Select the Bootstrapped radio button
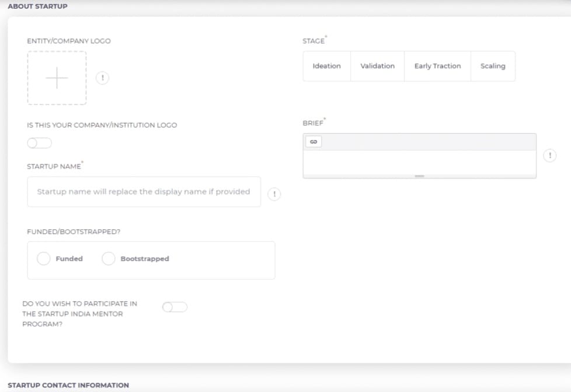This screenshot has height=392, width=571. tap(109, 259)
